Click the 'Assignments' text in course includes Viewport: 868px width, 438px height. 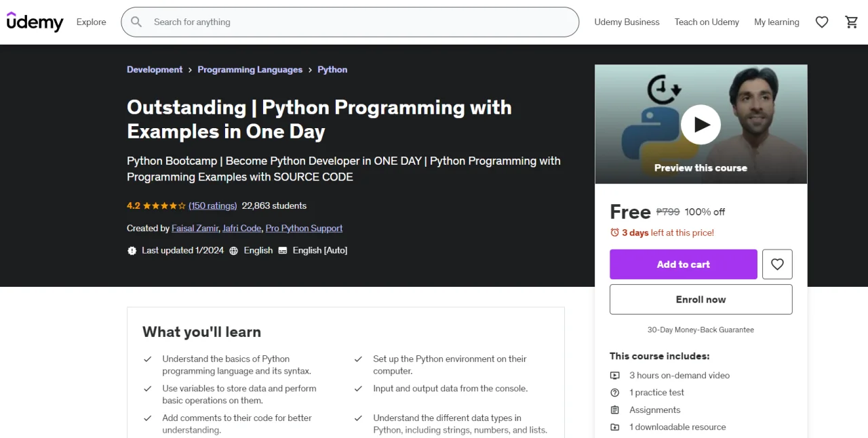pyautogui.click(x=655, y=410)
